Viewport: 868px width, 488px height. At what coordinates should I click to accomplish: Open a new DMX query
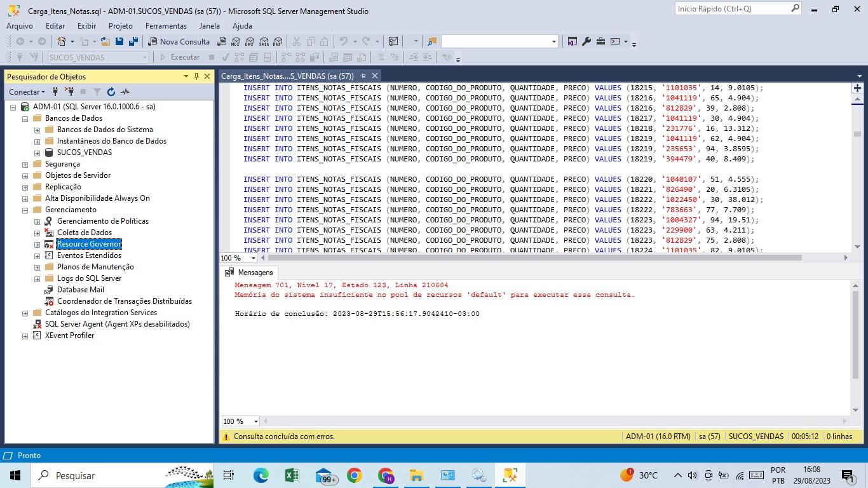pyautogui.click(x=249, y=41)
